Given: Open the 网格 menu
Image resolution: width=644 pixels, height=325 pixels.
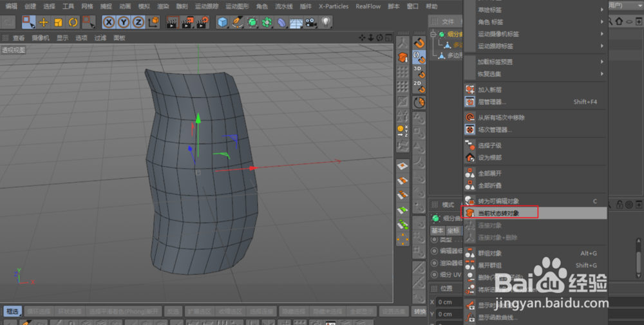Looking at the screenshot, I should tap(87, 6).
